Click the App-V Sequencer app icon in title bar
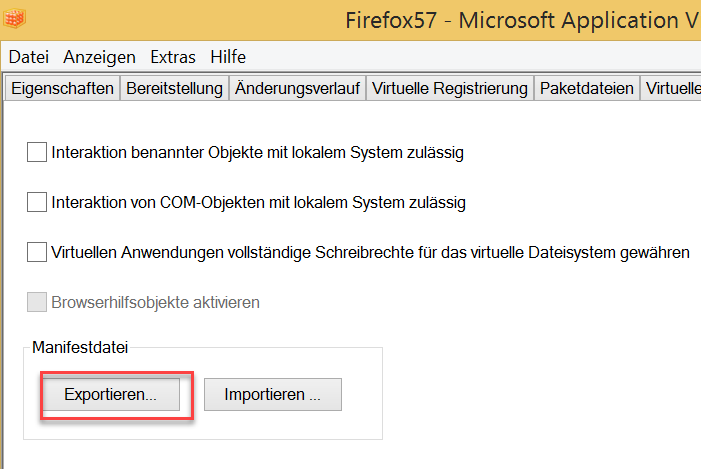 15,19
